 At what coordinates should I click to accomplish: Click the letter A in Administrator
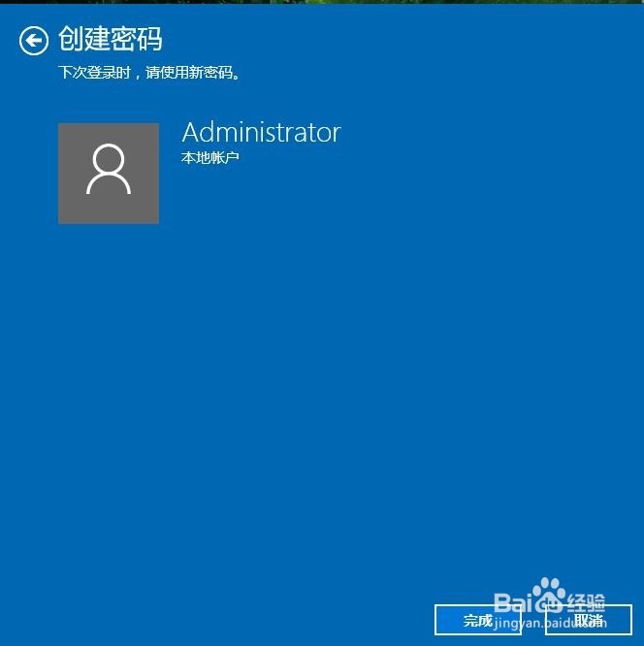click(191, 133)
